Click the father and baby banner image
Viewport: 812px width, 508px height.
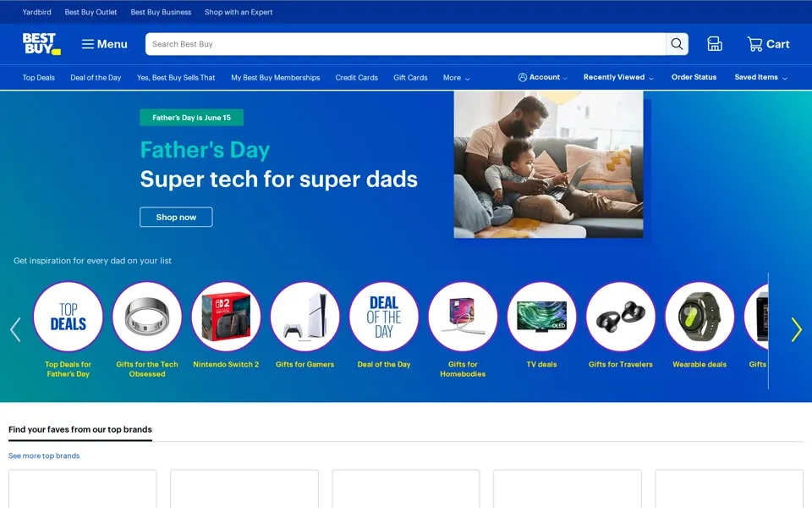point(548,164)
